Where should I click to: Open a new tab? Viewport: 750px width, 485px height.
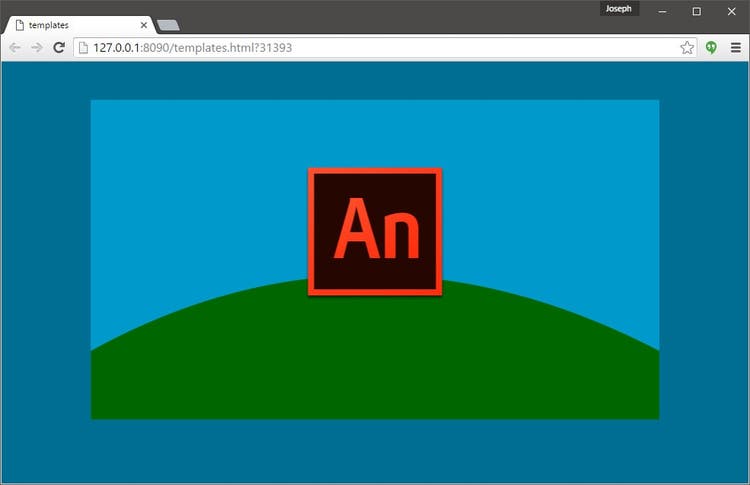click(x=168, y=25)
